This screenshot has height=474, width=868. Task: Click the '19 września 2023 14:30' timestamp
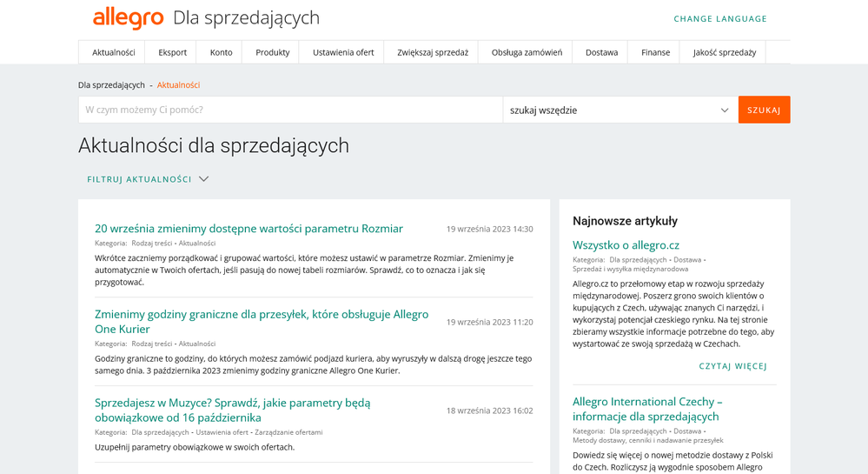[490, 229]
